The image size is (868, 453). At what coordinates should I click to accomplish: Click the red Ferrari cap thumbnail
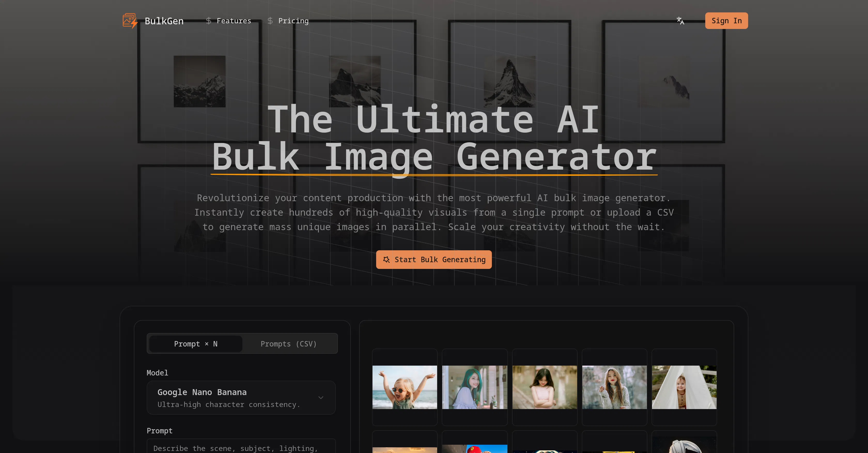click(475, 449)
